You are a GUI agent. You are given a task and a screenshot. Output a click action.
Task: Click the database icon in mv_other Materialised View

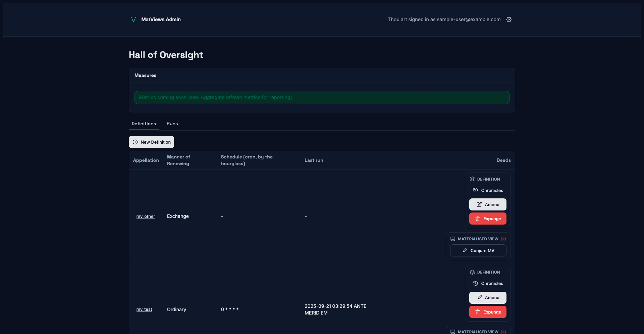(x=453, y=239)
